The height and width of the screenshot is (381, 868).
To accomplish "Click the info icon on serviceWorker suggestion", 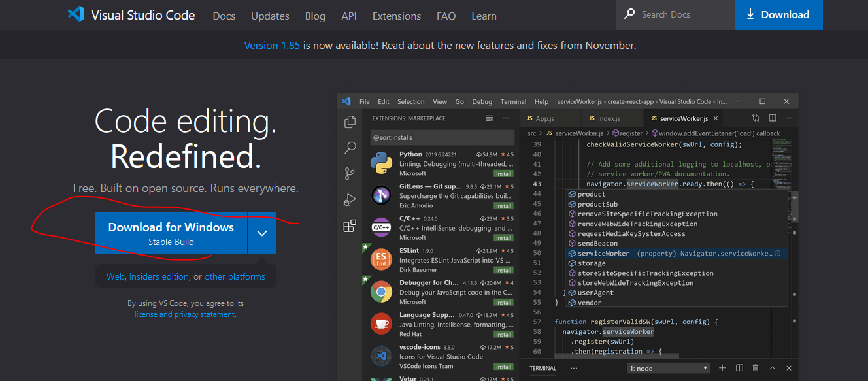I will (x=778, y=254).
